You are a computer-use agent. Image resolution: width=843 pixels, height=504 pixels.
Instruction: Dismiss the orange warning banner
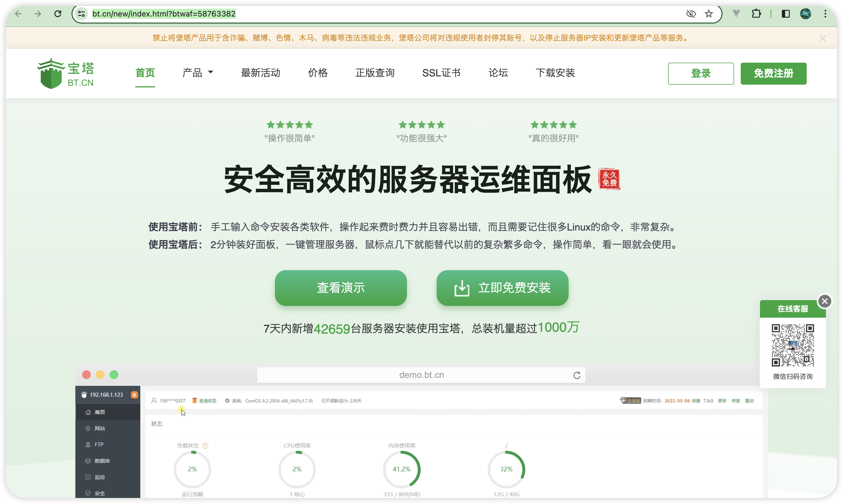822,38
